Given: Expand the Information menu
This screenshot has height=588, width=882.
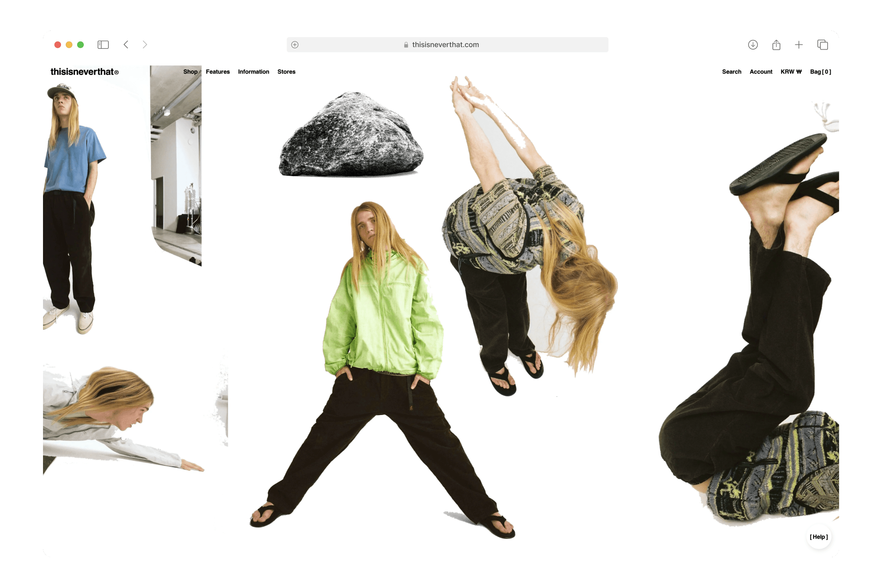Looking at the screenshot, I should click(x=254, y=72).
